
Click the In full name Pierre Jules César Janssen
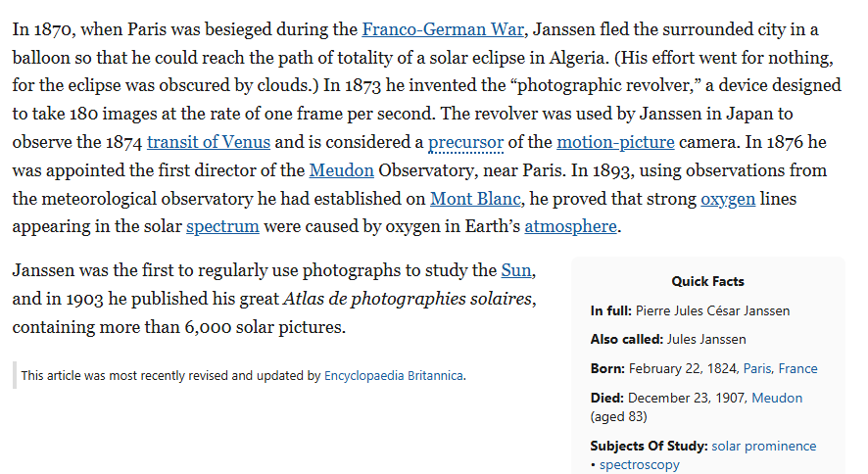(x=712, y=310)
